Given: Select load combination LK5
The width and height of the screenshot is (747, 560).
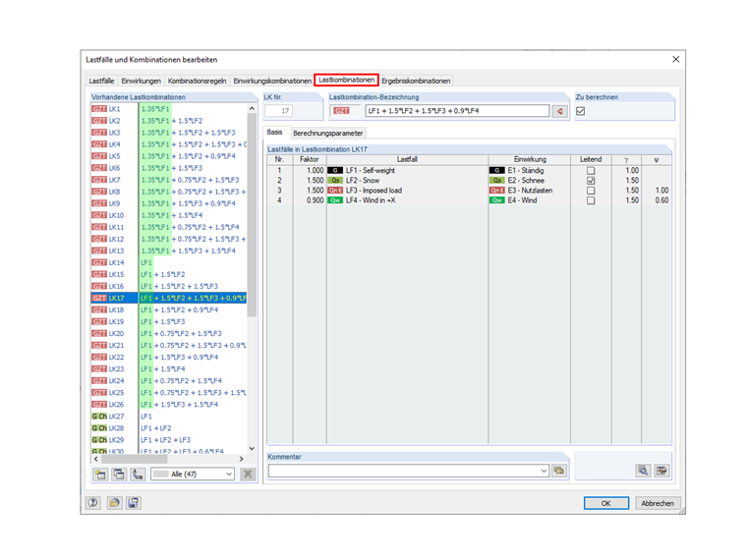Looking at the screenshot, I should (x=169, y=156).
